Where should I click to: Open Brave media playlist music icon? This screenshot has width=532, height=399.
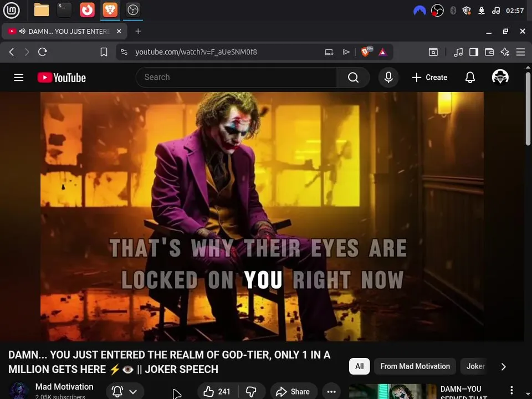(458, 52)
